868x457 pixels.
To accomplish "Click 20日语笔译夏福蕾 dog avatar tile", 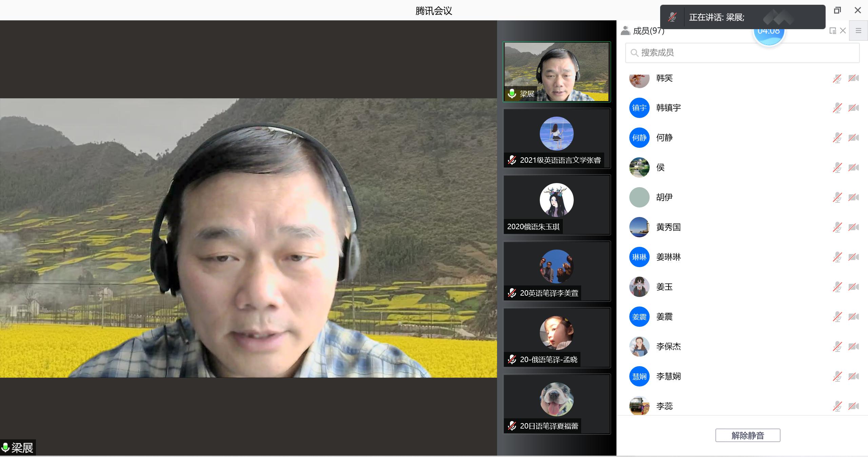I will pyautogui.click(x=556, y=399).
